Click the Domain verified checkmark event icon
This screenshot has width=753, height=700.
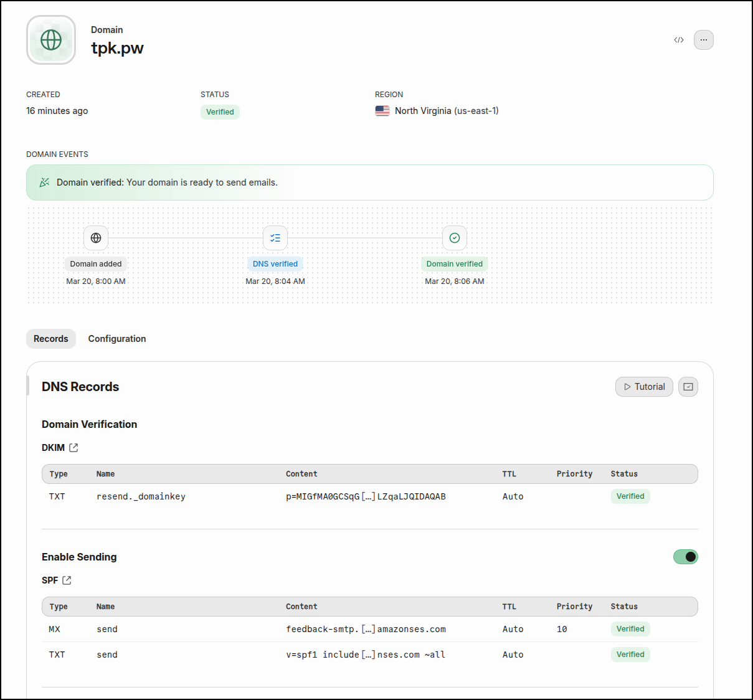(455, 238)
